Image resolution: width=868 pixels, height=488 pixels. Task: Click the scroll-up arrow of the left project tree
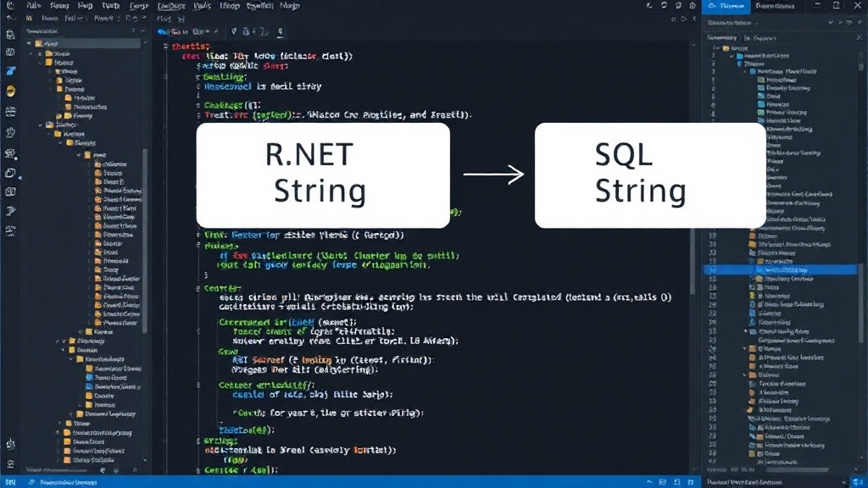[145, 42]
